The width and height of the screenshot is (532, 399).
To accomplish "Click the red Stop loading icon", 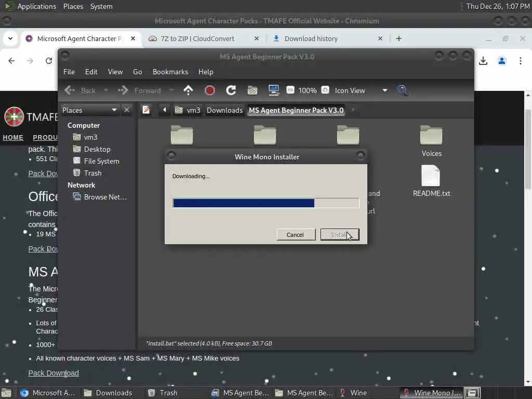I will [x=210, y=90].
